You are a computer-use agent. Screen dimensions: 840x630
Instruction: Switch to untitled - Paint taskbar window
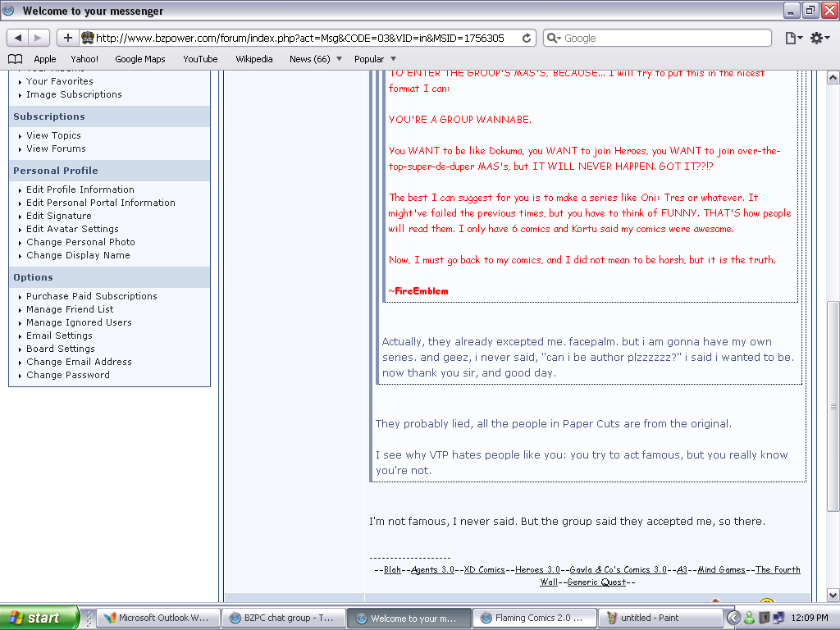point(660,618)
